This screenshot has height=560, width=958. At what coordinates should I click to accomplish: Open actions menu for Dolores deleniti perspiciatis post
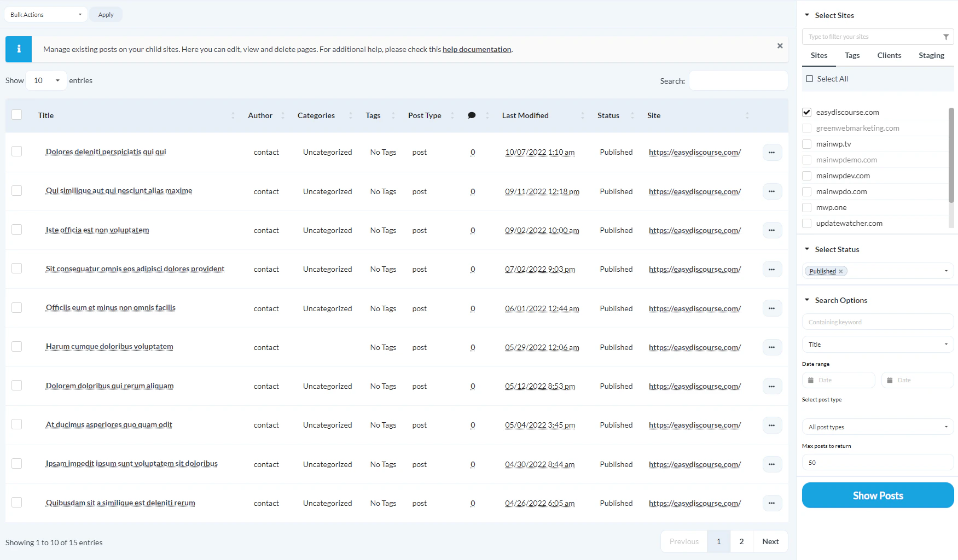[771, 153]
